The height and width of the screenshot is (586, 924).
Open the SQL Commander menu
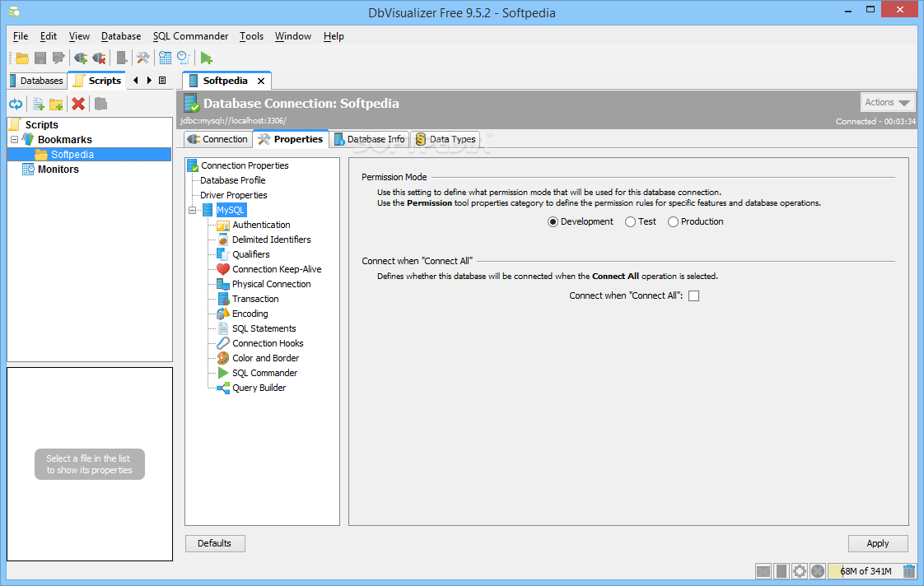[x=190, y=36]
